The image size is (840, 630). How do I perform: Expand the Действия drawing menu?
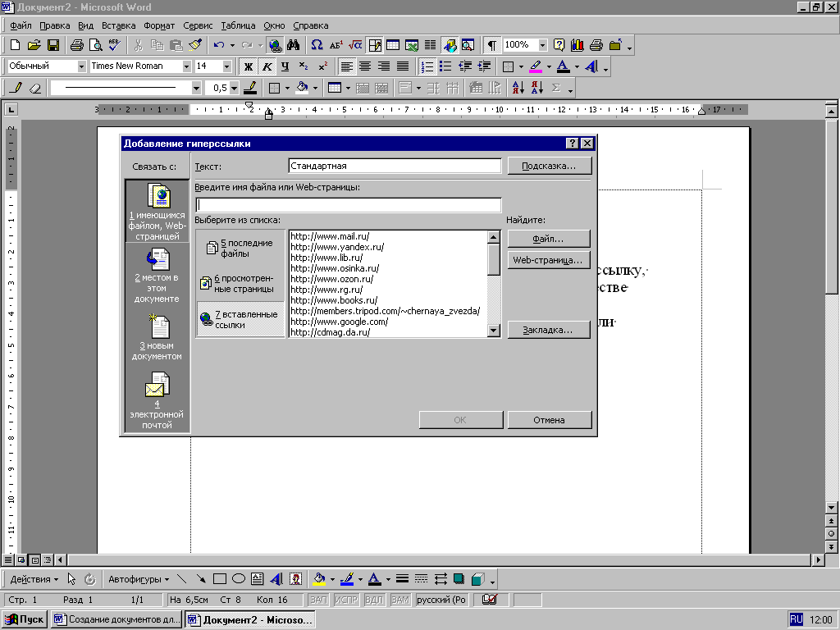(34, 579)
